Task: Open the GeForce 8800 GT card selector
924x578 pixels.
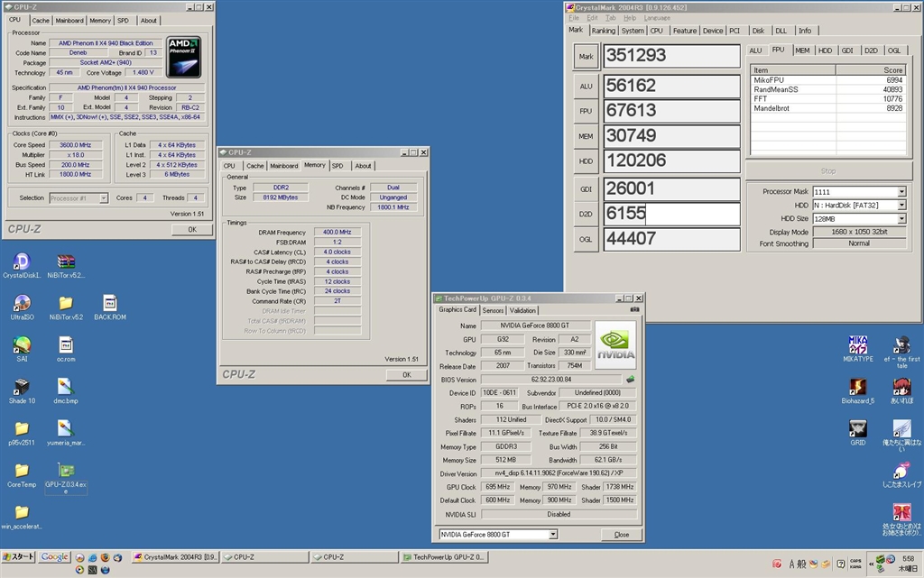Action: pyautogui.click(x=552, y=535)
